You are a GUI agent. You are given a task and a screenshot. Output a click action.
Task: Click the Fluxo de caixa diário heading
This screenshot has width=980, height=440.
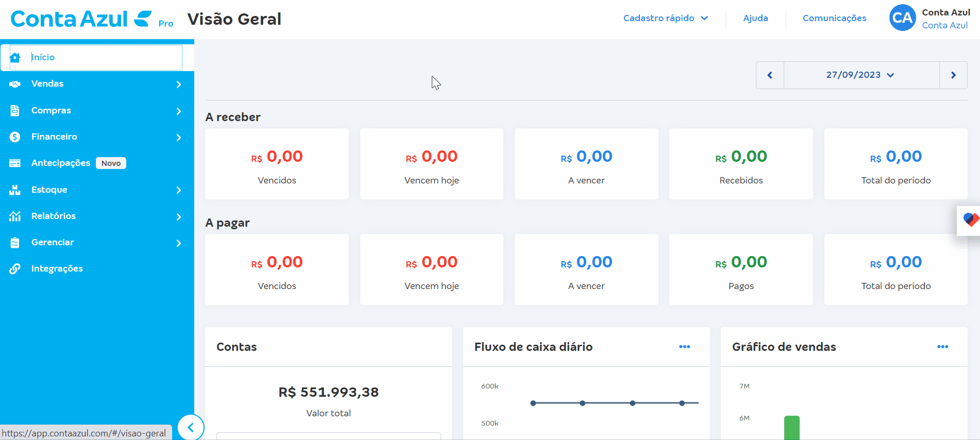533,347
